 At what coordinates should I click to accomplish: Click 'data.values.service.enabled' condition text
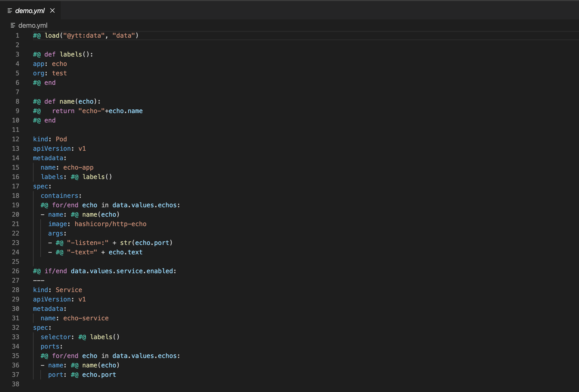tap(122, 271)
